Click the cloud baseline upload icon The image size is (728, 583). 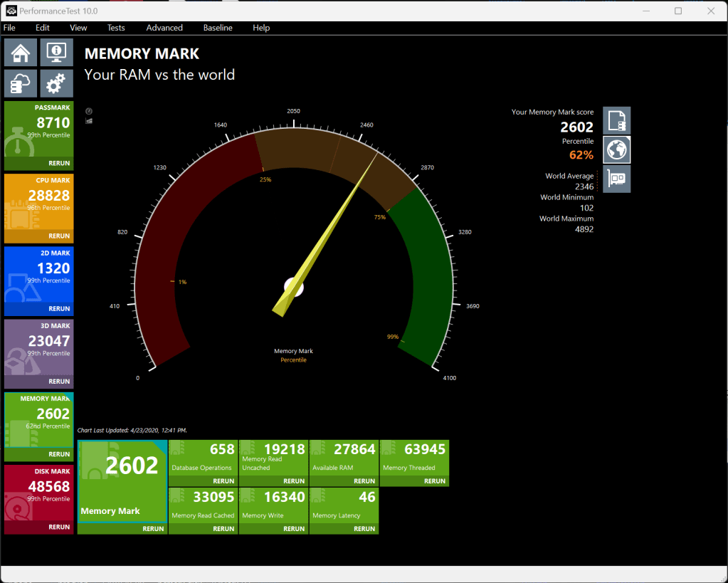pyautogui.click(x=21, y=84)
